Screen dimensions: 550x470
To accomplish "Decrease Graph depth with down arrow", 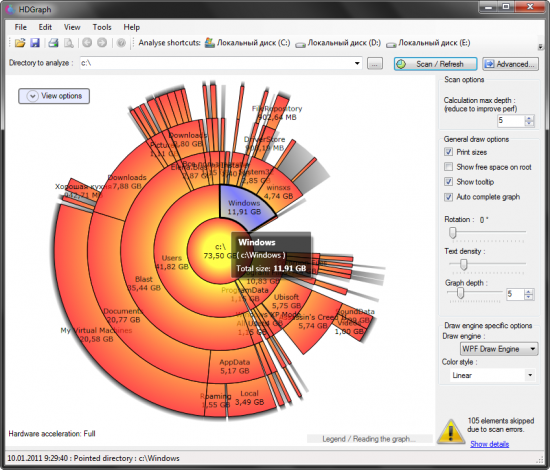I will click(x=529, y=297).
